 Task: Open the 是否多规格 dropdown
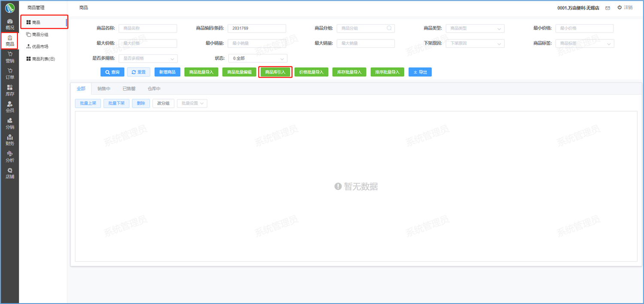click(148, 58)
